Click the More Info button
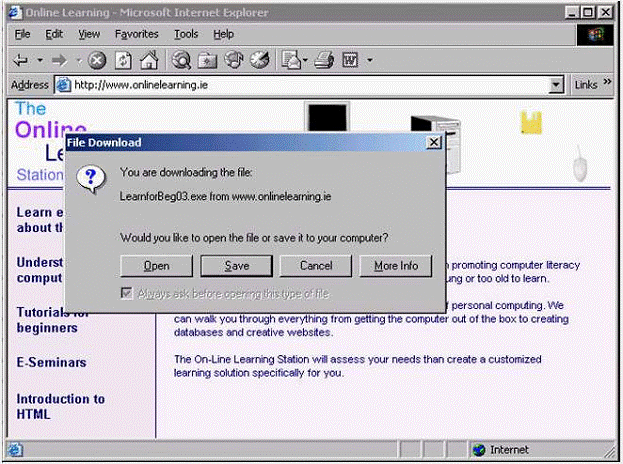The image size is (623, 464). coord(396,266)
